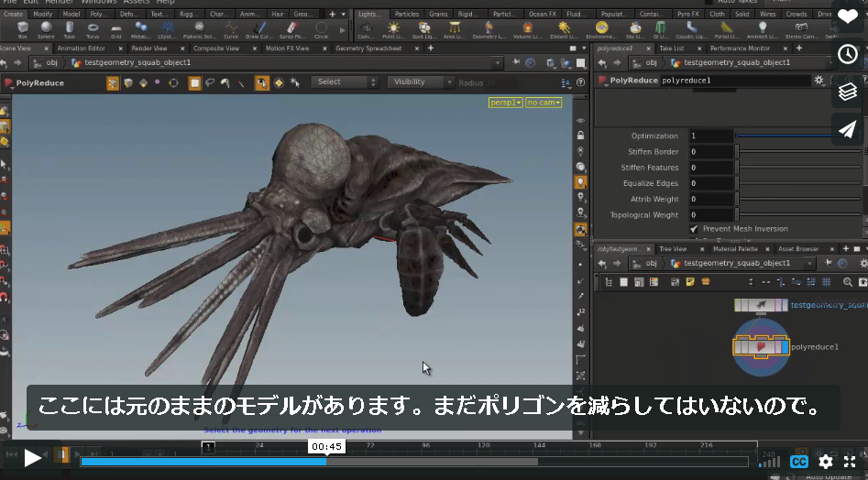
Task: Click the heart like icon
Action: pyautogui.click(x=847, y=16)
